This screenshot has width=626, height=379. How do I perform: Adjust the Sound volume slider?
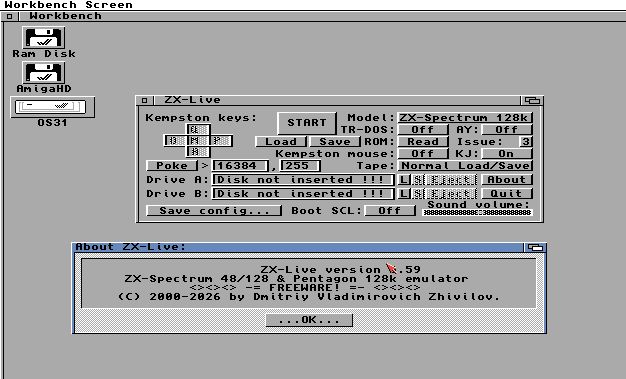point(477,212)
